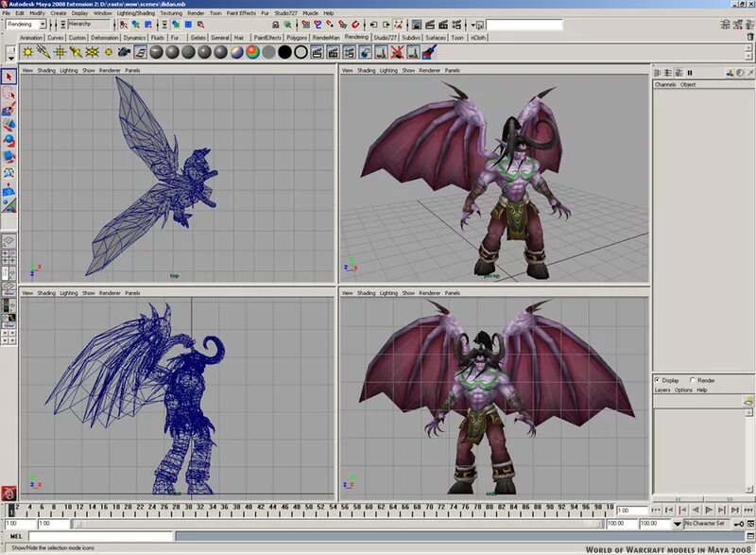
Task: Select the Render radio button
Action: click(x=693, y=380)
